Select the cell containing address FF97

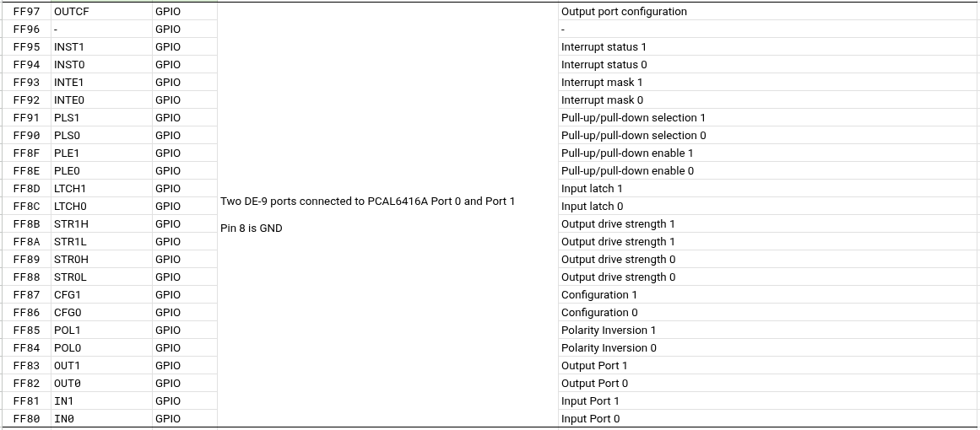tap(26, 12)
